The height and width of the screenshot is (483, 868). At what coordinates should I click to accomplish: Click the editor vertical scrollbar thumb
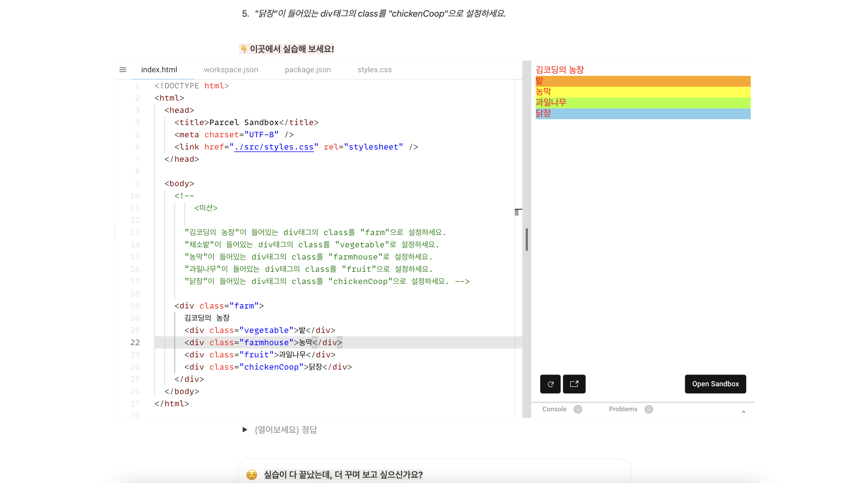point(526,239)
